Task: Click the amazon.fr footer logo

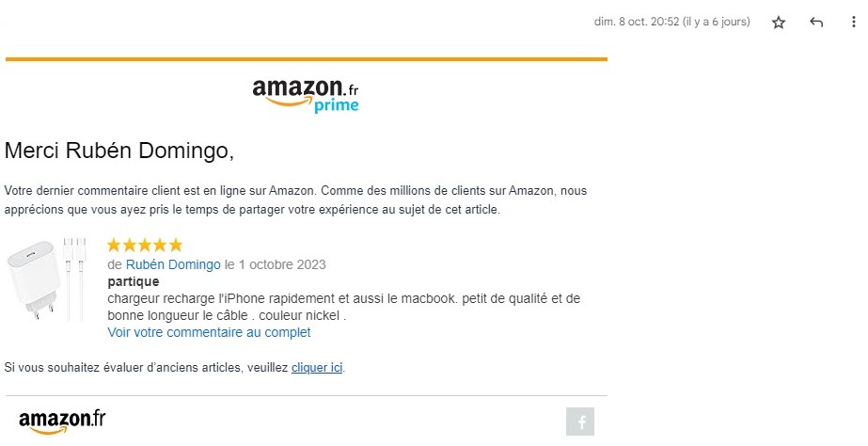Action: click(62, 422)
